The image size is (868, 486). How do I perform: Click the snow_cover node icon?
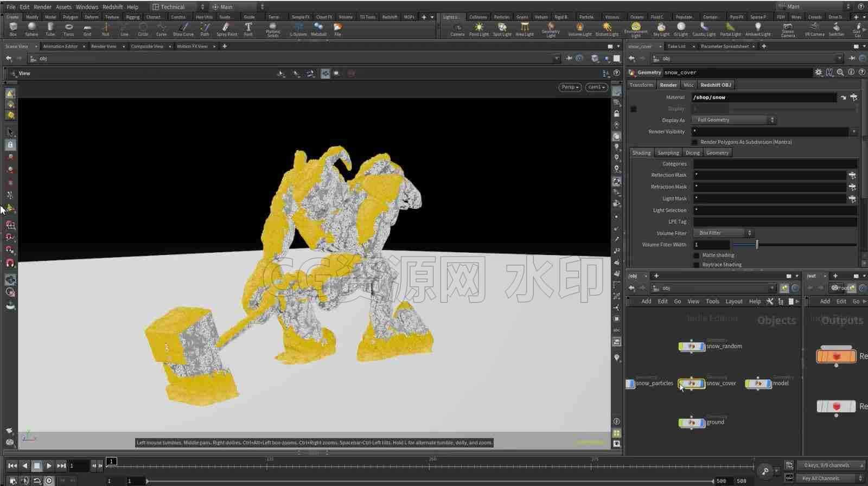click(x=691, y=383)
